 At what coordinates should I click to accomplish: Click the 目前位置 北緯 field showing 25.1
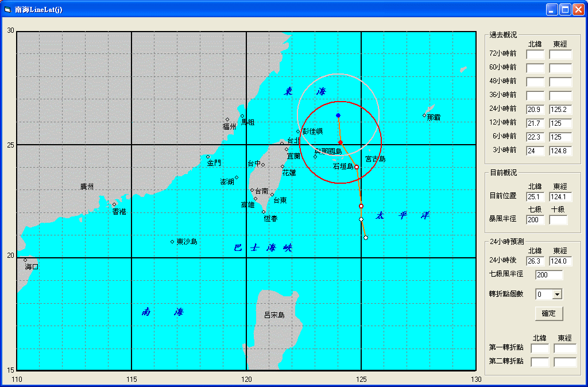(x=535, y=196)
